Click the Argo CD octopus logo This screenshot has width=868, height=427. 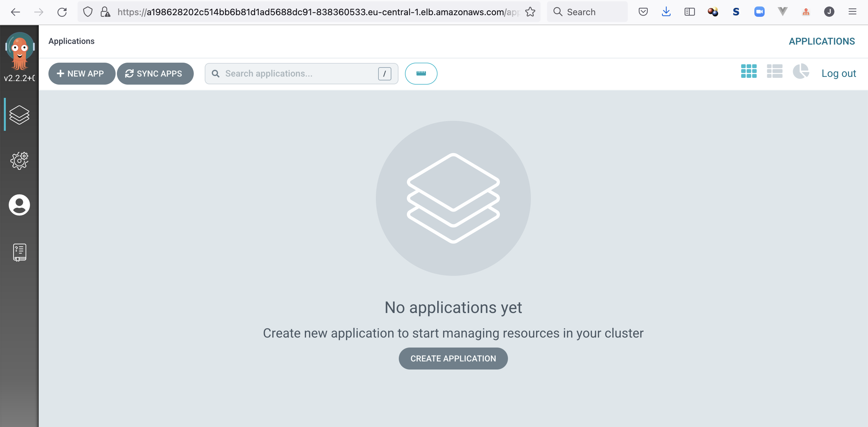pos(20,51)
